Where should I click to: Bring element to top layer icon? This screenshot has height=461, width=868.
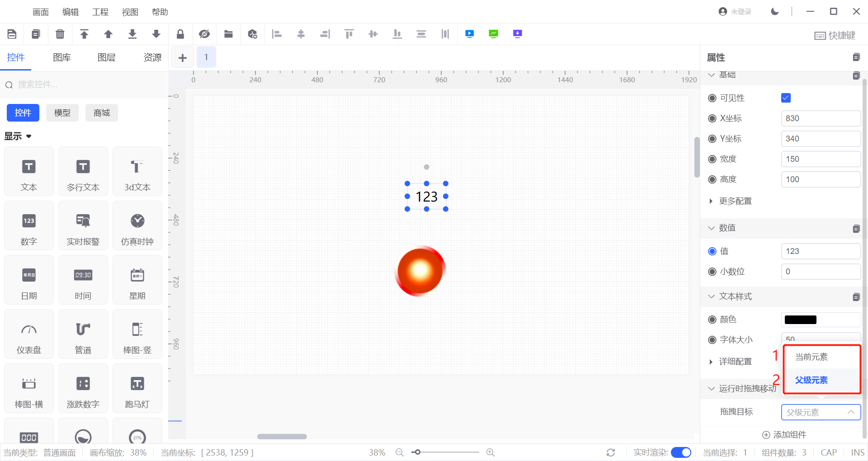click(84, 34)
